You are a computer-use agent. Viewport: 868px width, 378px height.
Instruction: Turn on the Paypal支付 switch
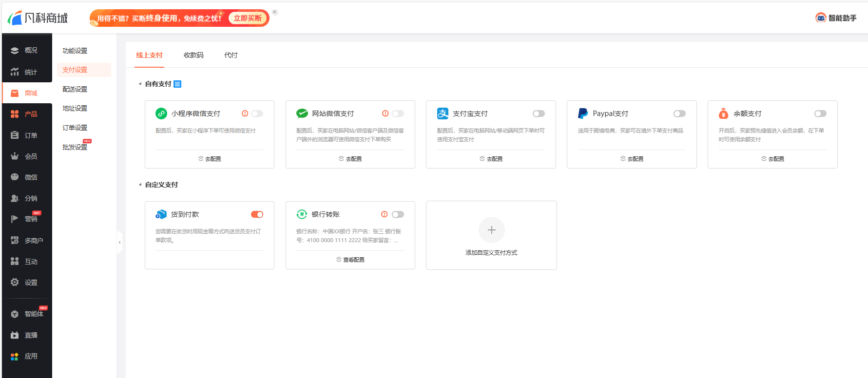[679, 113]
